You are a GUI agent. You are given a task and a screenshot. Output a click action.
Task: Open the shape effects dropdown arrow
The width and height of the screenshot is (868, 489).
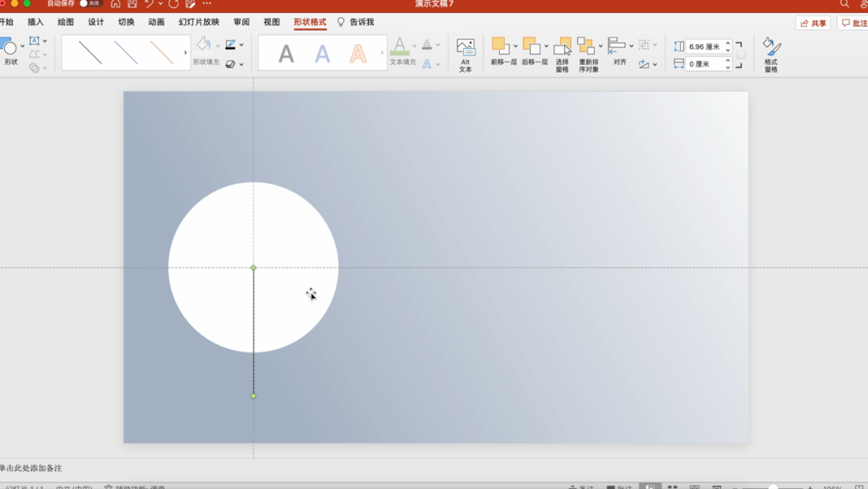[x=242, y=65]
